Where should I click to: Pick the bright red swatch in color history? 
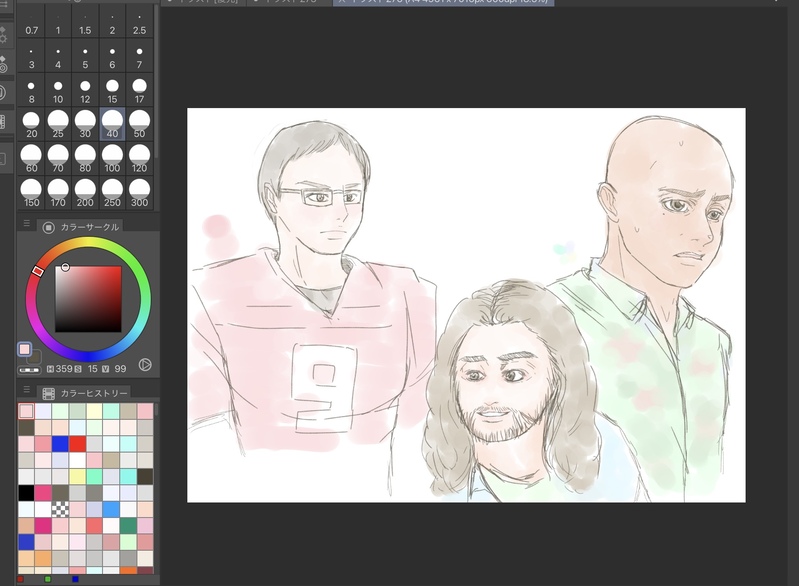coord(77,444)
